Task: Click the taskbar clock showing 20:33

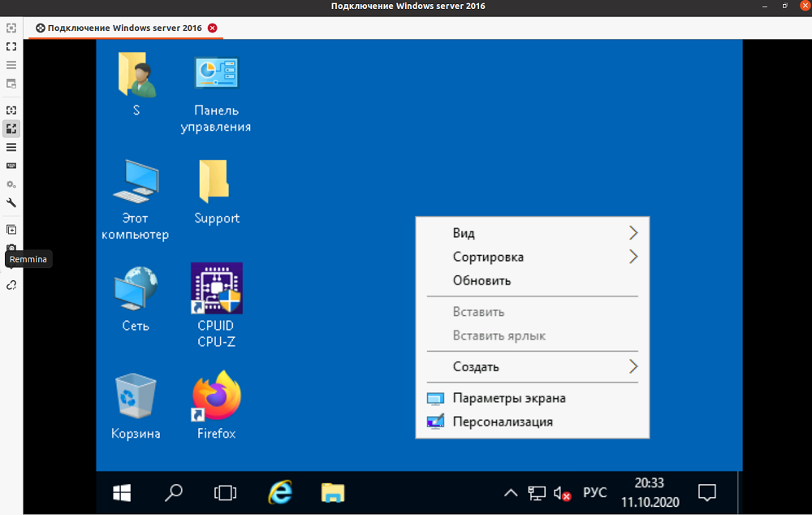Action: tap(650, 492)
